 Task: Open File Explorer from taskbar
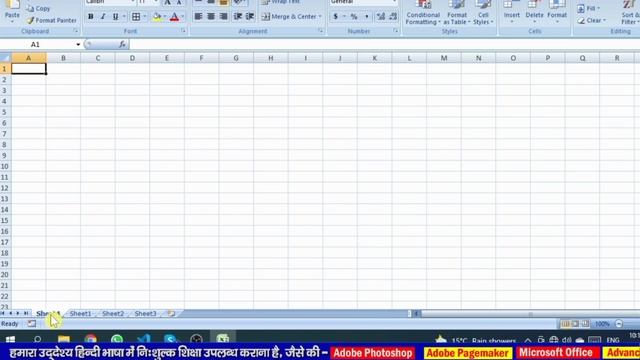coord(64,340)
